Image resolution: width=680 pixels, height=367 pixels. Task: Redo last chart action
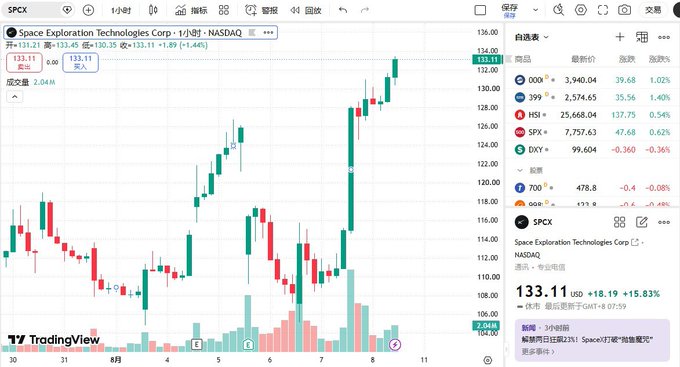point(365,10)
